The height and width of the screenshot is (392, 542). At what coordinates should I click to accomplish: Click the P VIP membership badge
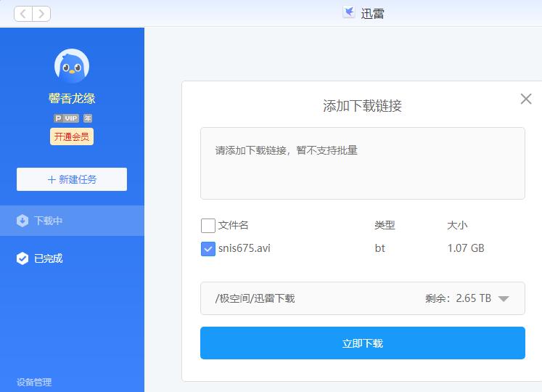point(66,118)
